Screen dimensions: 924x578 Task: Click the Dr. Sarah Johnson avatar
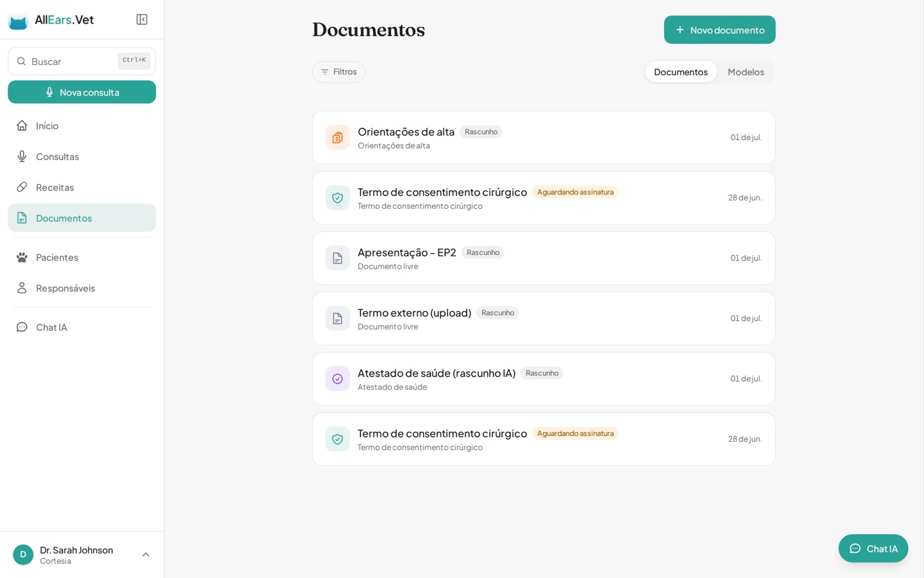(23, 554)
